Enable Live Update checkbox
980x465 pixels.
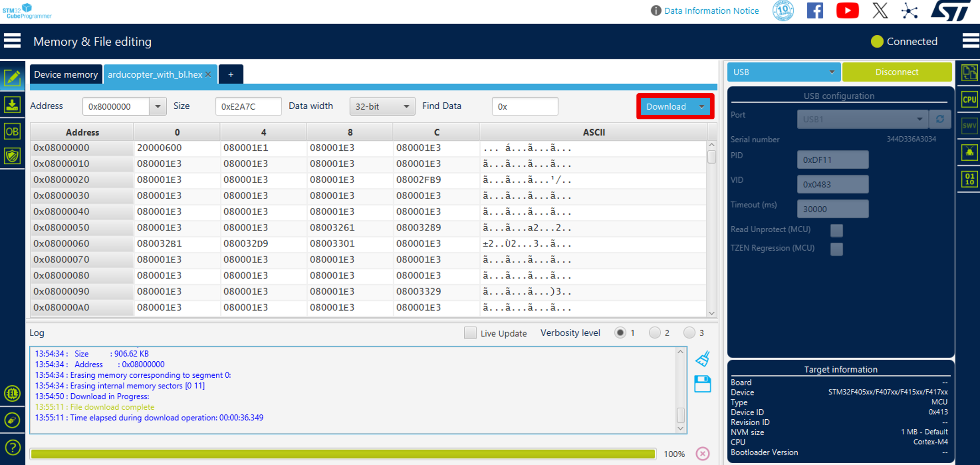tap(470, 333)
